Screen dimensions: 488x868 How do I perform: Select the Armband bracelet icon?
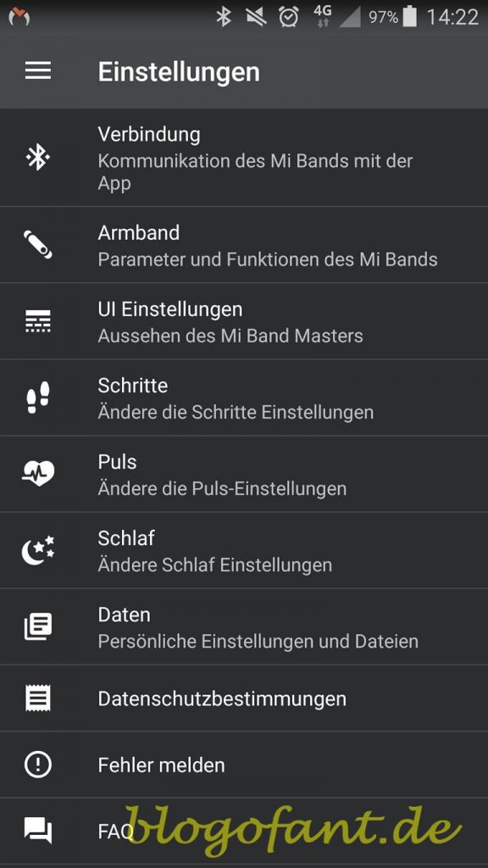point(37,244)
